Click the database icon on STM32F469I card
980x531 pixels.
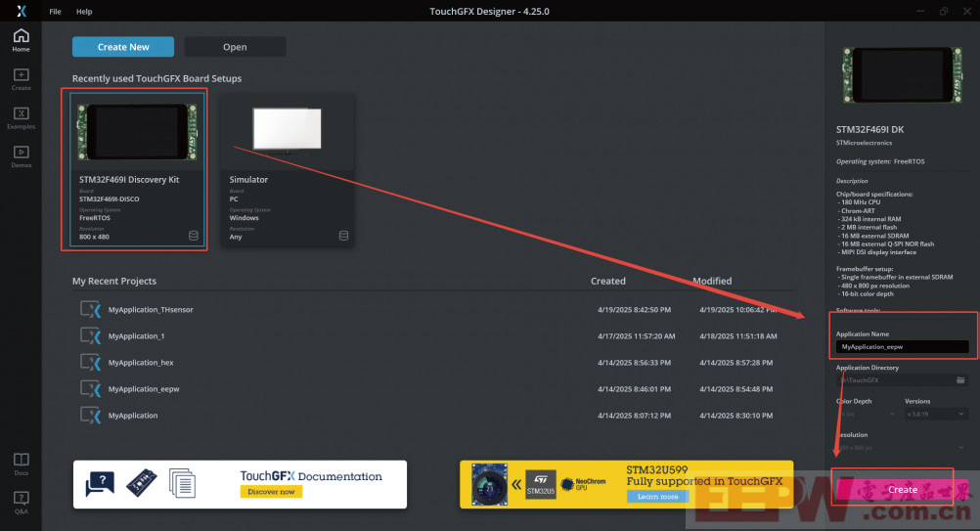(193, 236)
